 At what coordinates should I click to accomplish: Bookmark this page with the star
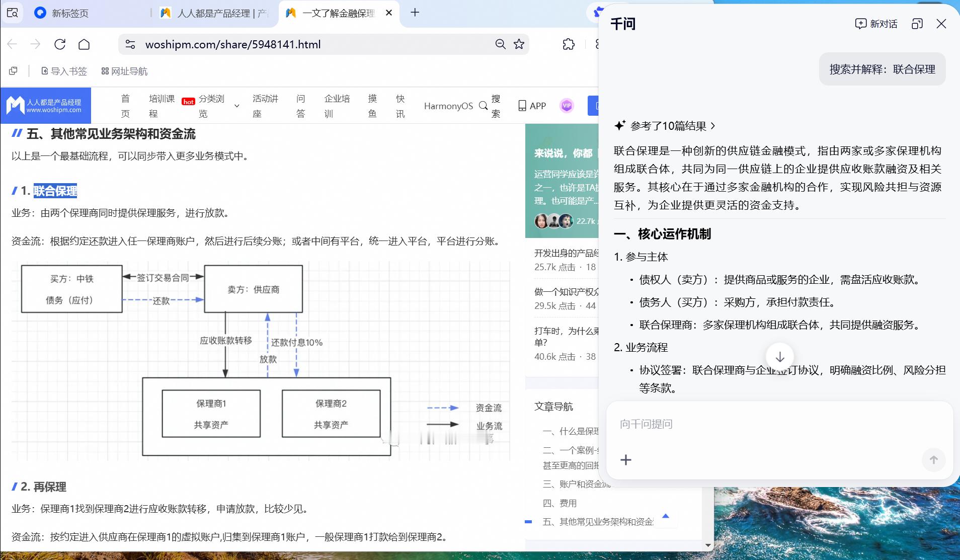pos(519,44)
